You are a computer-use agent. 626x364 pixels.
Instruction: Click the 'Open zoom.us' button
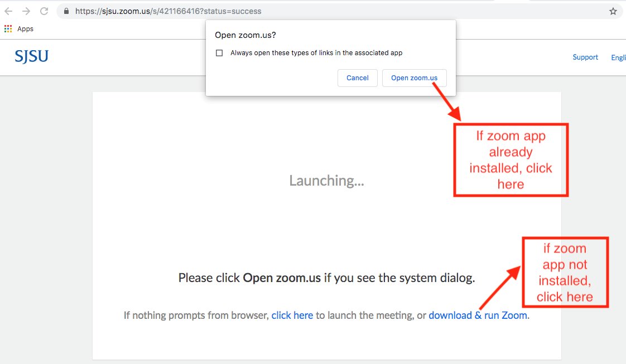(414, 78)
